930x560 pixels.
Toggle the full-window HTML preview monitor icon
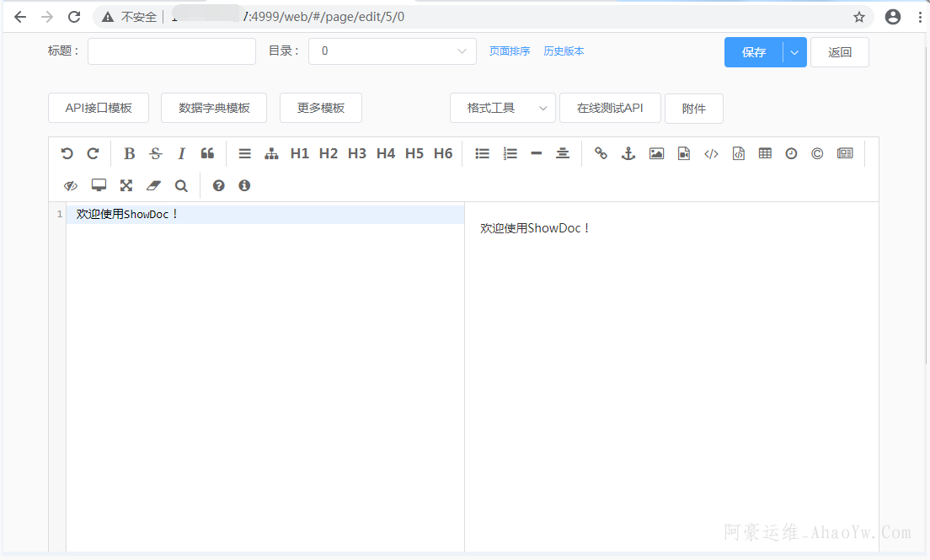[x=99, y=185]
